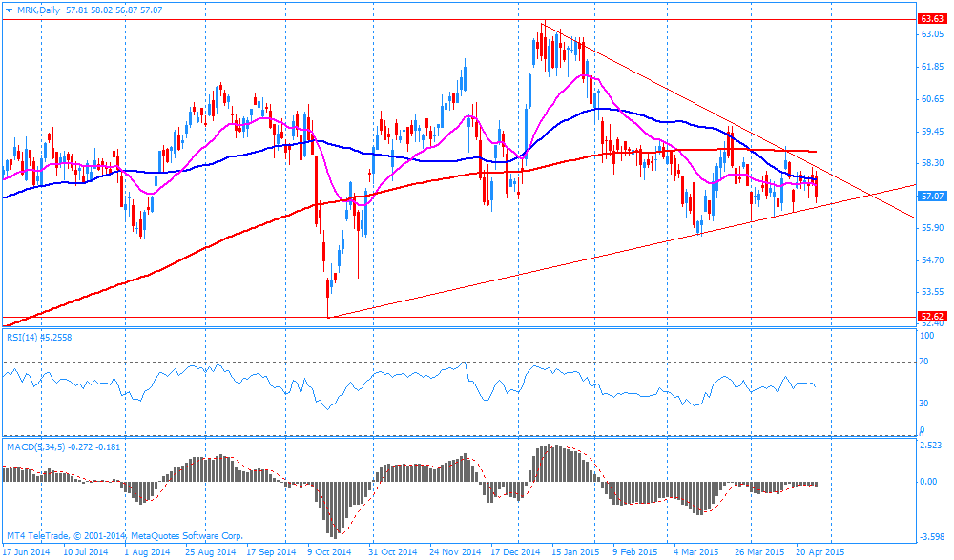Click the chart dropdown triangle beside MRK,Daily
954x560 pixels.
(8, 10)
